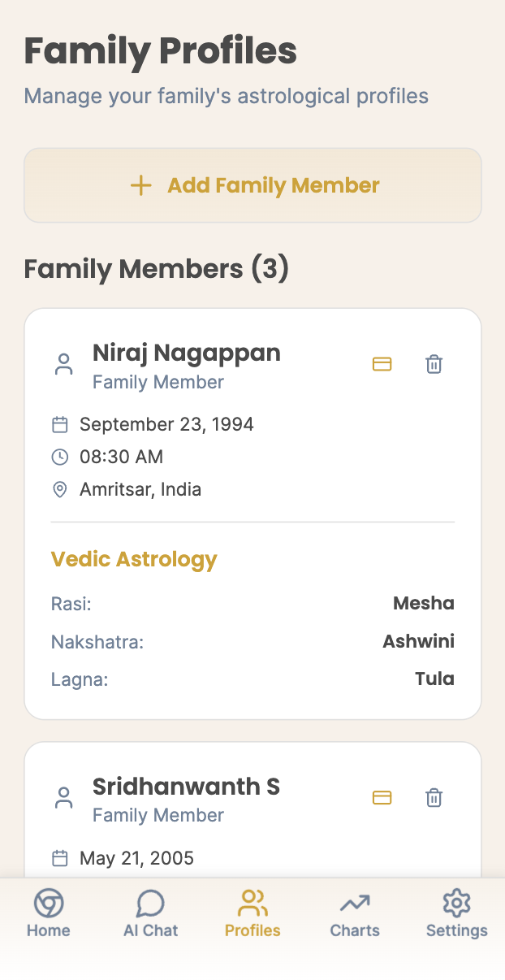Click the person icon beside Sridhanwanth S
The image size is (505, 980).
click(63, 798)
